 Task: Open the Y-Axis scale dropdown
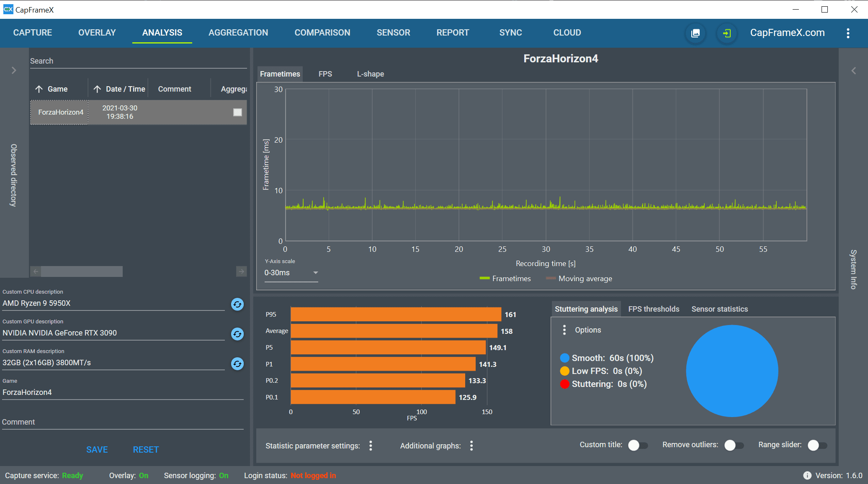[x=291, y=273]
